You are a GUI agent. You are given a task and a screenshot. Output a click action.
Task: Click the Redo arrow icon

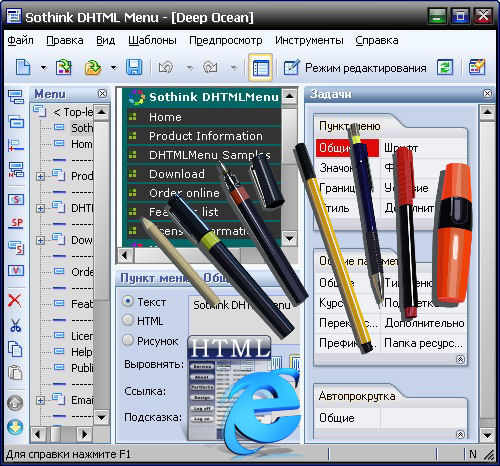click(210, 67)
